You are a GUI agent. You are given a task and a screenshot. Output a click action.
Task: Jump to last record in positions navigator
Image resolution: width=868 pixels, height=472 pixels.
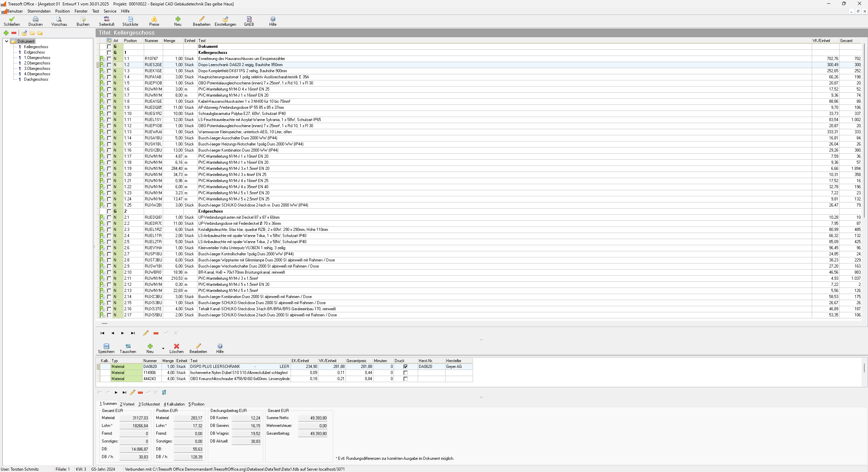click(x=133, y=333)
